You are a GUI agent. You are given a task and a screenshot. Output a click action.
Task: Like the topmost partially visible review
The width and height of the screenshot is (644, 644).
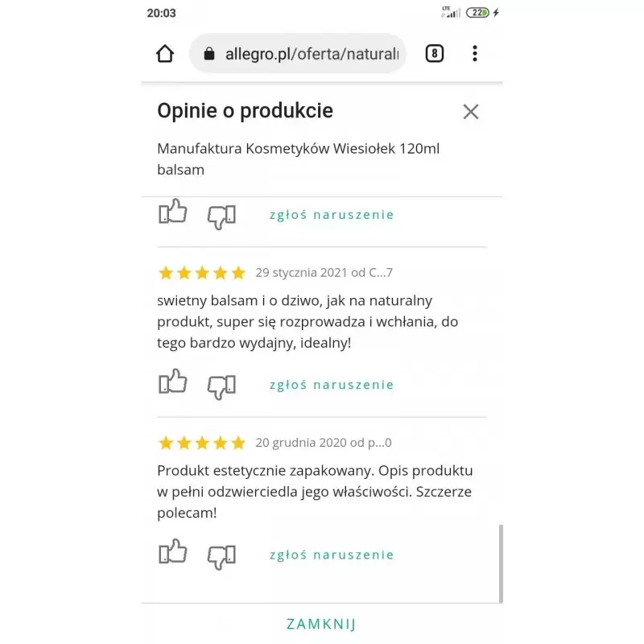pos(172,213)
